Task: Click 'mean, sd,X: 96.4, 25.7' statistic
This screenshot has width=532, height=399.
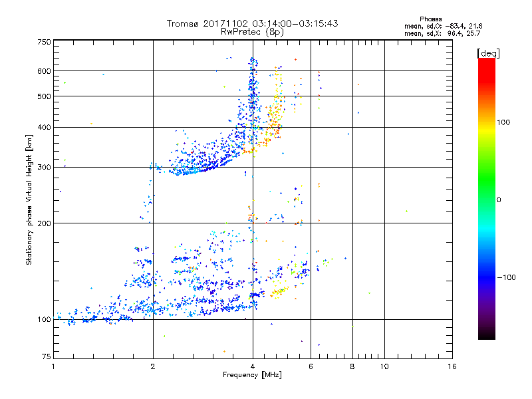Action: pyautogui.click(x=442, y=33)
